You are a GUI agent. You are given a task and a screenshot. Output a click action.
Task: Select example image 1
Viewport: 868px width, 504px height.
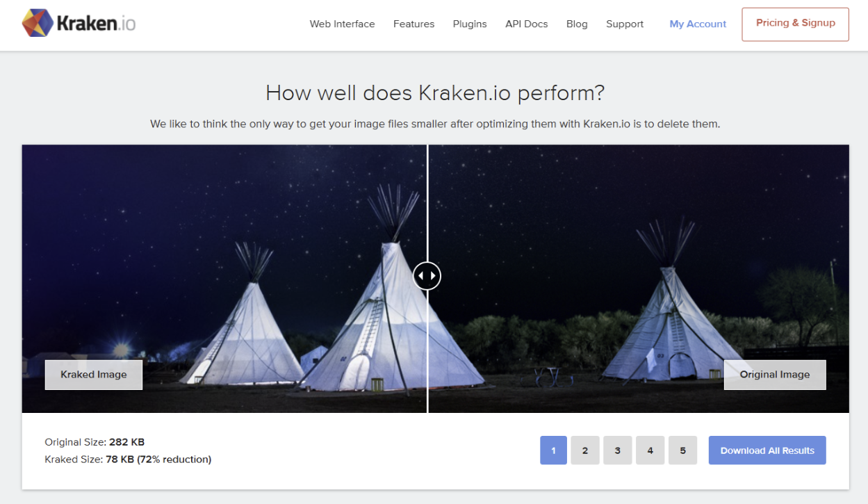tap(553, 450)
